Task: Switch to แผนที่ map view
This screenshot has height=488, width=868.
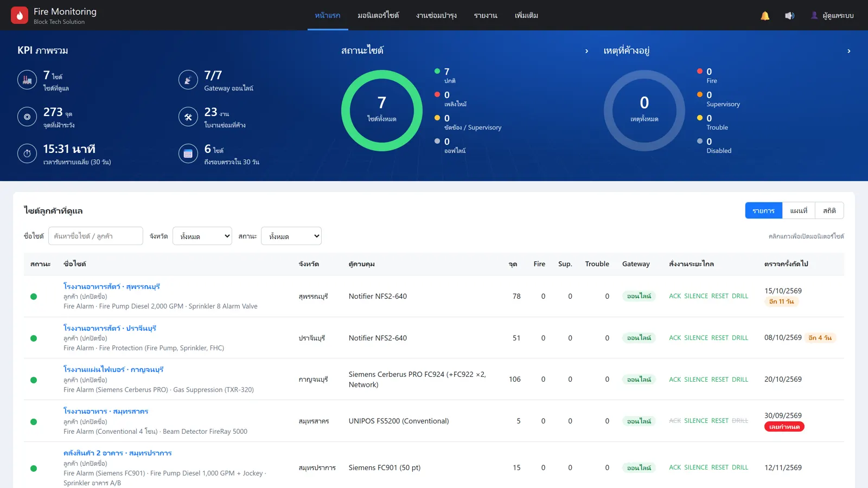Action: click(x=799, y=210)
